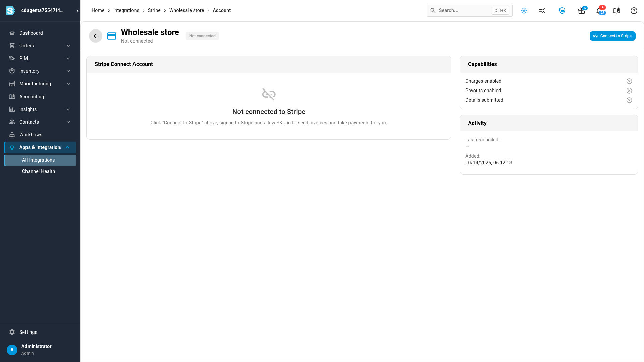
Task: Open Accounting from the sidebar
Action: (40, 97)
